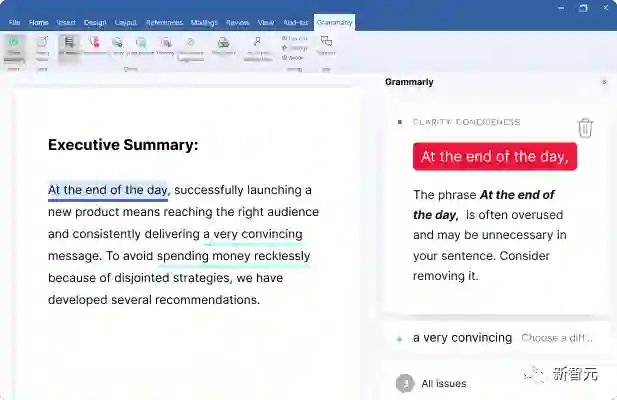Accept removal of red 'At the end of the day,'
This screenshot has width=617, height=400.
click(x=495, y=157)
